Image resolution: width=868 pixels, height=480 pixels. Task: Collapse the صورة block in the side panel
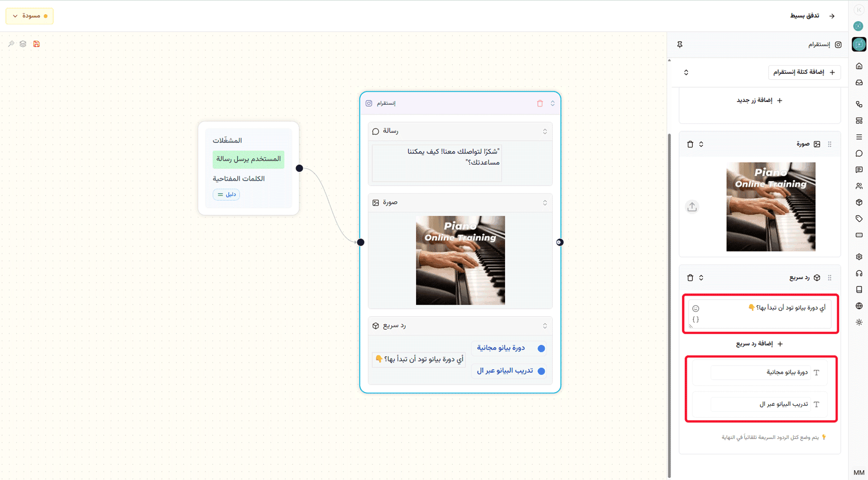[701, 144]
